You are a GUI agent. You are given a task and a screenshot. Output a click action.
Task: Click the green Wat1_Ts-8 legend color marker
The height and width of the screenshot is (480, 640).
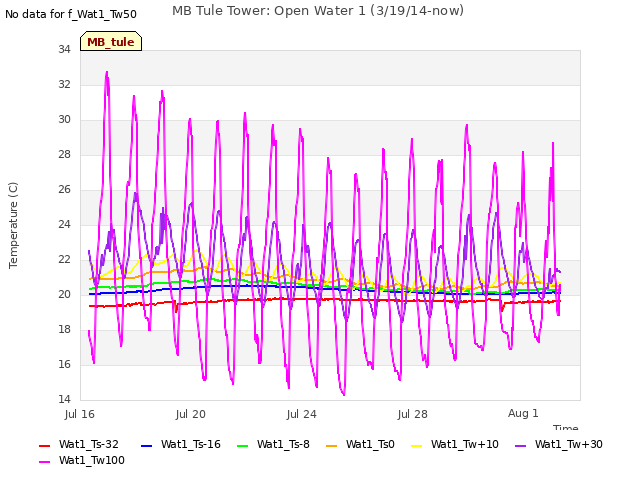click(242, 445)
